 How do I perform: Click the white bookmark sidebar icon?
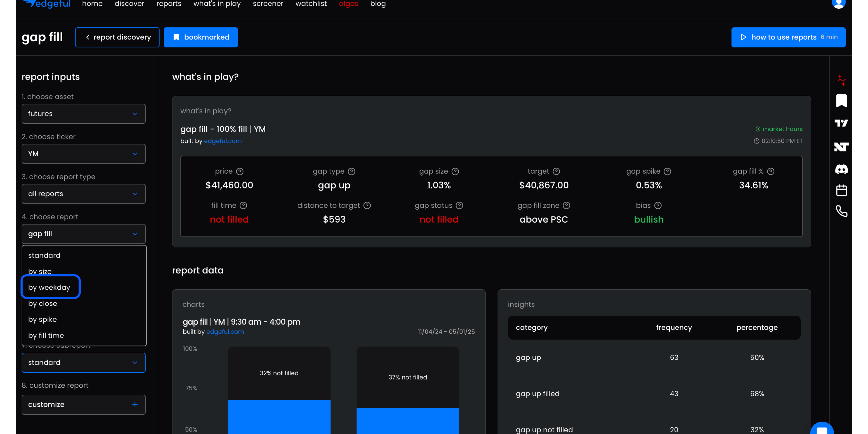(x=841, y=100)
